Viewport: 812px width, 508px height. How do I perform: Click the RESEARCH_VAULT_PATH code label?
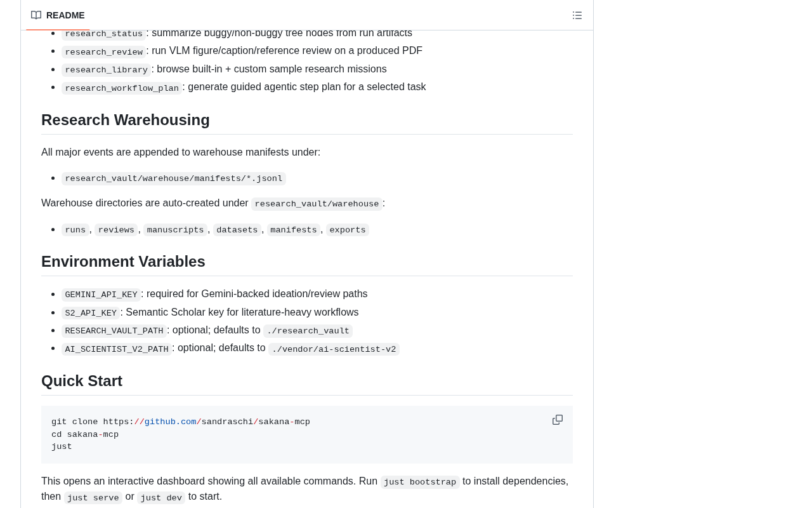click(x=114, y=331)
